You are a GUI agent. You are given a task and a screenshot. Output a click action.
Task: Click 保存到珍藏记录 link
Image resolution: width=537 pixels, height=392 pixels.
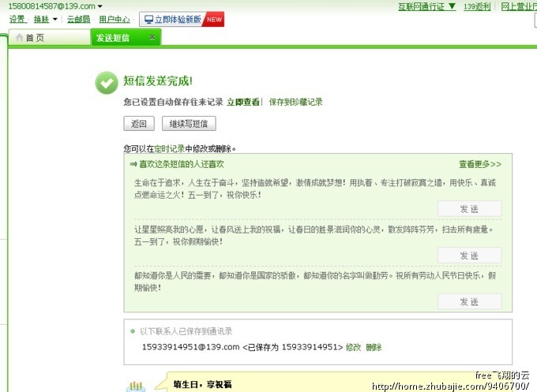296,102
